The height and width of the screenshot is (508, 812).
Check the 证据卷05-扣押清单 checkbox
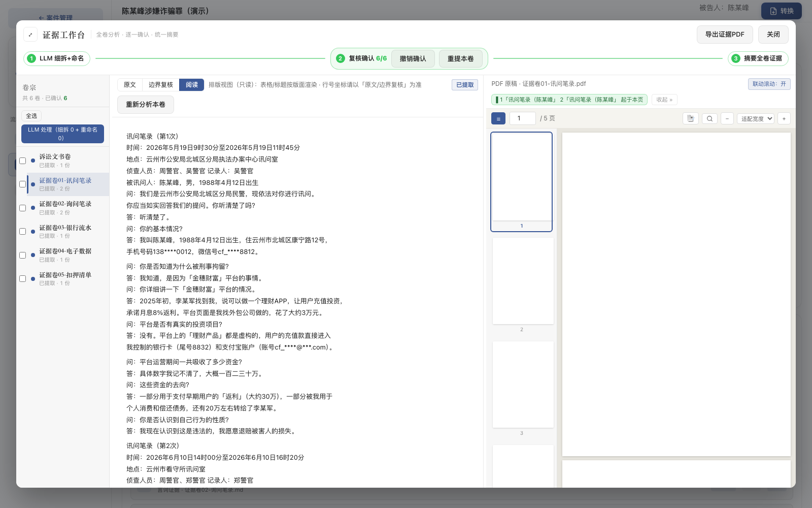point(22,279)
